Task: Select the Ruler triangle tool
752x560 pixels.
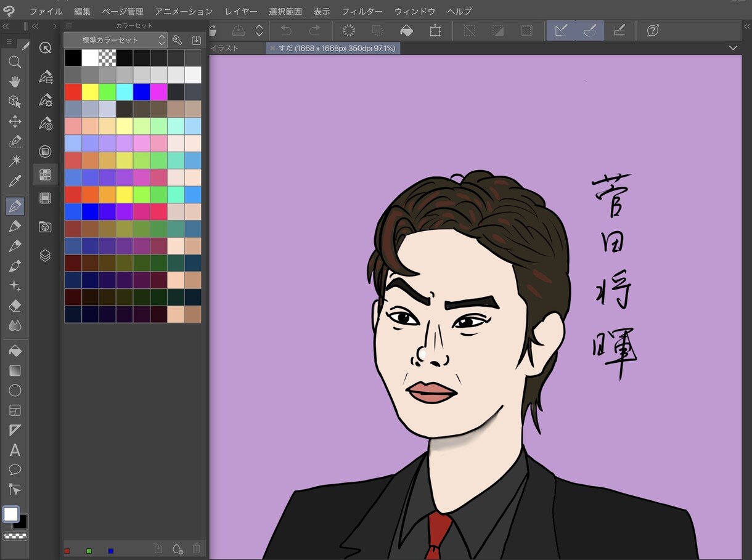Action: pos(15,430)
